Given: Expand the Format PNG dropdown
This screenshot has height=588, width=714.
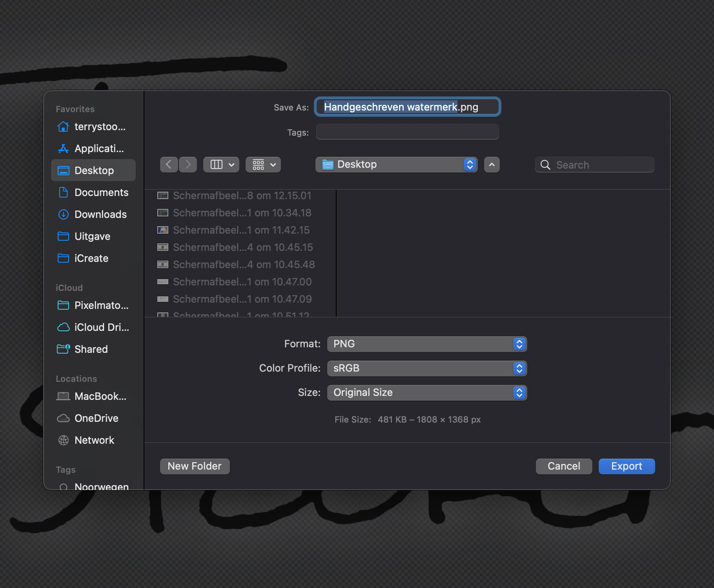Looking at the screenshot, I should (427, 344).
